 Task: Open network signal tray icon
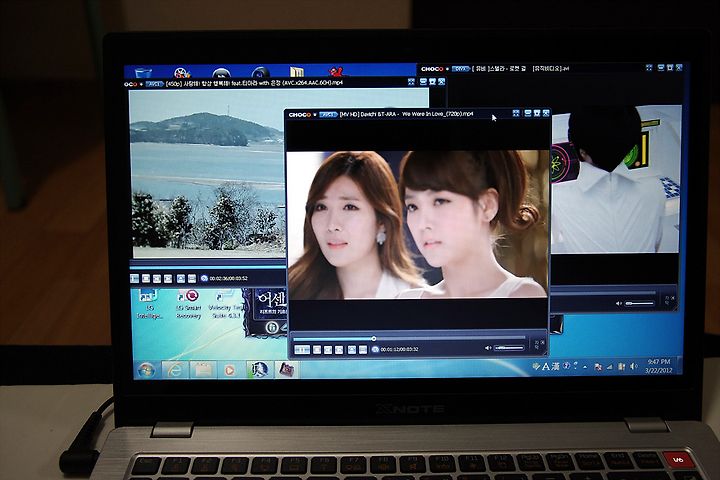610,367
